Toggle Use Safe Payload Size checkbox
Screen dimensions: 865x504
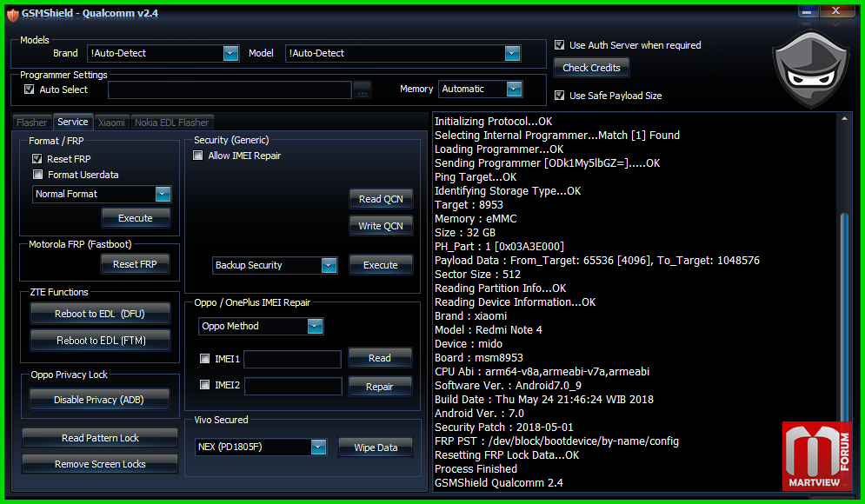[559, 96]
